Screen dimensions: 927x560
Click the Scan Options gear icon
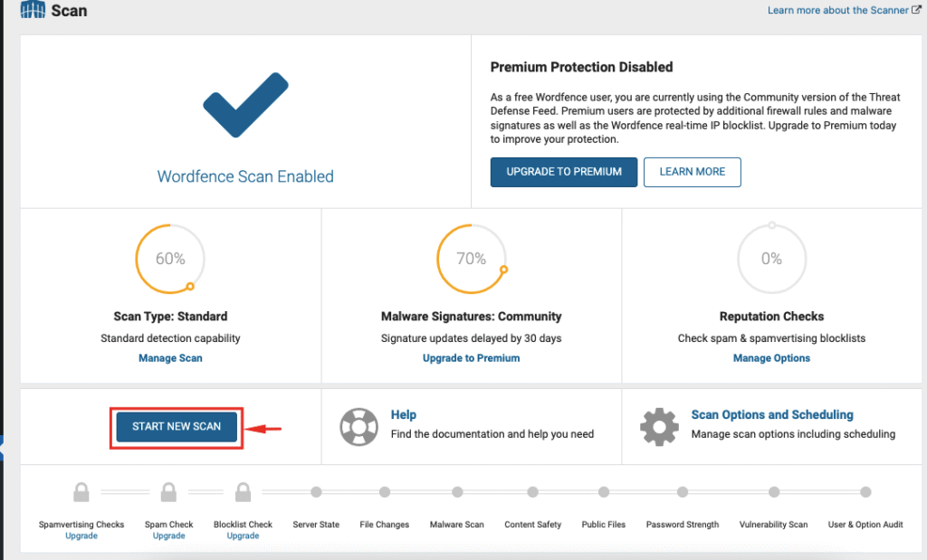coord(658,424)
